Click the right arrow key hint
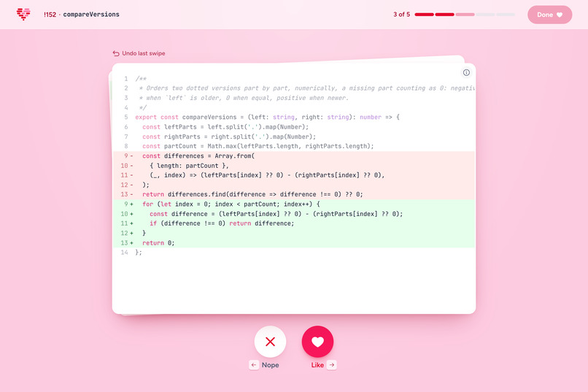 331,364
